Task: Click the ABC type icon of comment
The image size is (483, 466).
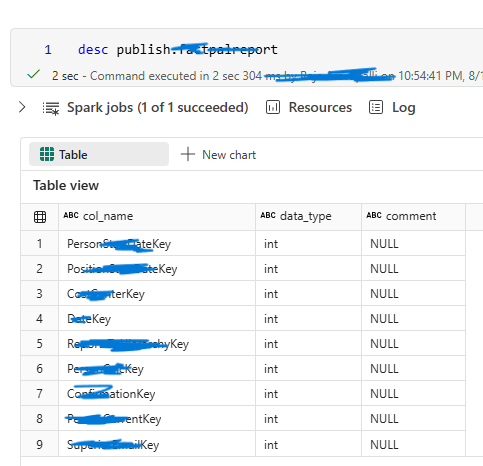Action: pyautogui.click(x=374, y=215)
